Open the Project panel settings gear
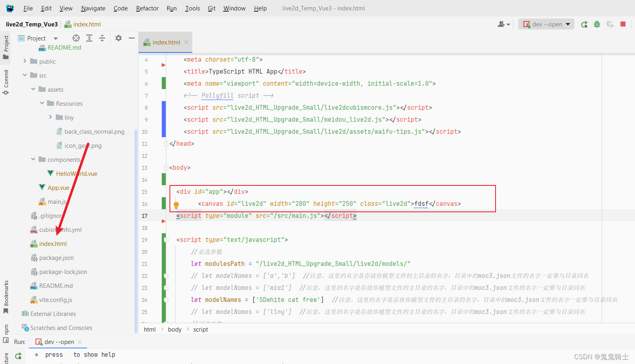 pos(119,38)
